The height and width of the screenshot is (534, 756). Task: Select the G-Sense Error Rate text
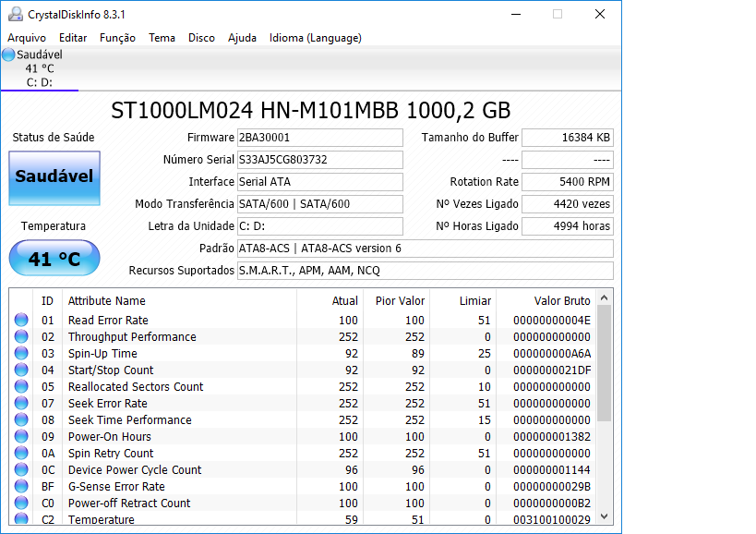coord(116,487)
